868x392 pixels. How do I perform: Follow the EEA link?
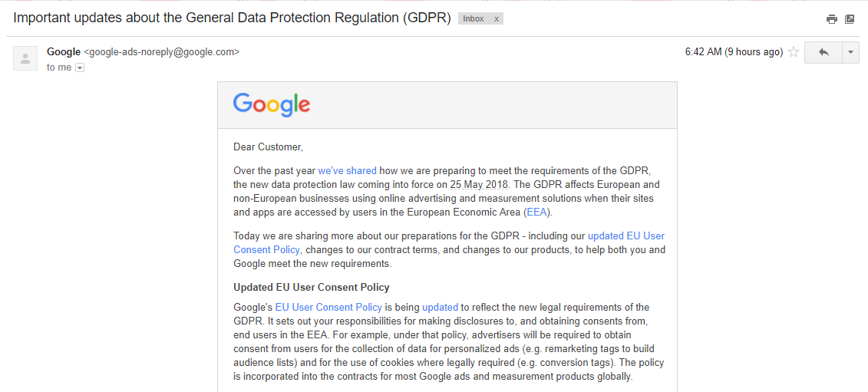[536, 212]
